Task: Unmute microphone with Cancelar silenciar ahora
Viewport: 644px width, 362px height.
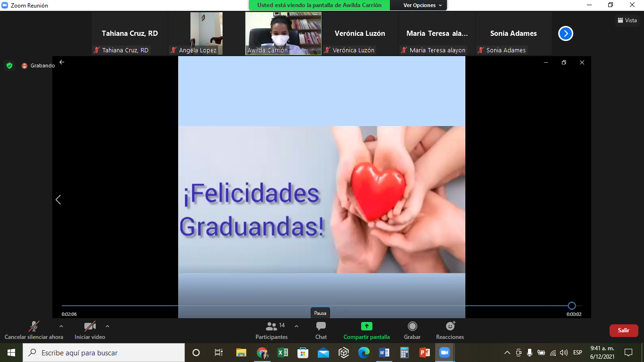Action: click(33, 326)
